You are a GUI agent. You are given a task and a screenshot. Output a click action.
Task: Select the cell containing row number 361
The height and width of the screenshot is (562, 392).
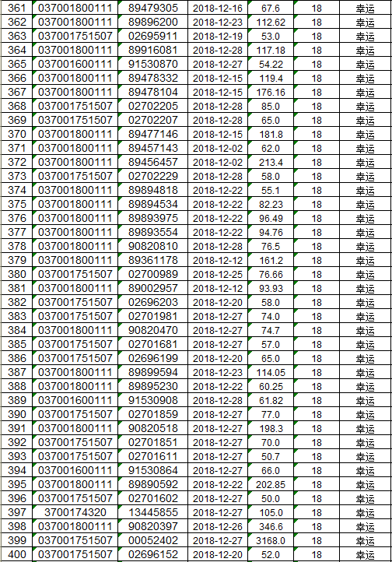[16, 8]
